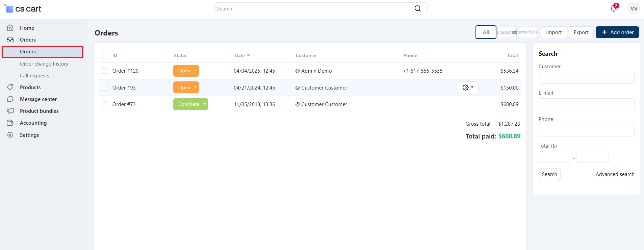
Task: Open the notifications bell
Action: point(614,8)
